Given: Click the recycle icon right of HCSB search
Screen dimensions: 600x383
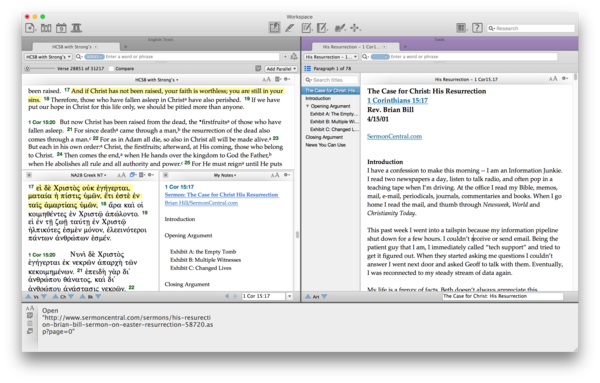Looking at the screenshot, I should coord(294,57).
